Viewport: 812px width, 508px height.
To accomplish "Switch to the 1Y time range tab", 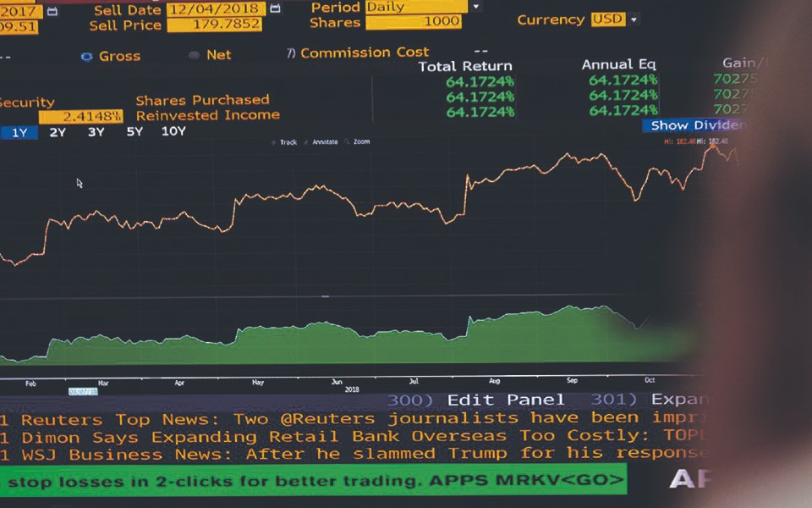I will point(19,133).
